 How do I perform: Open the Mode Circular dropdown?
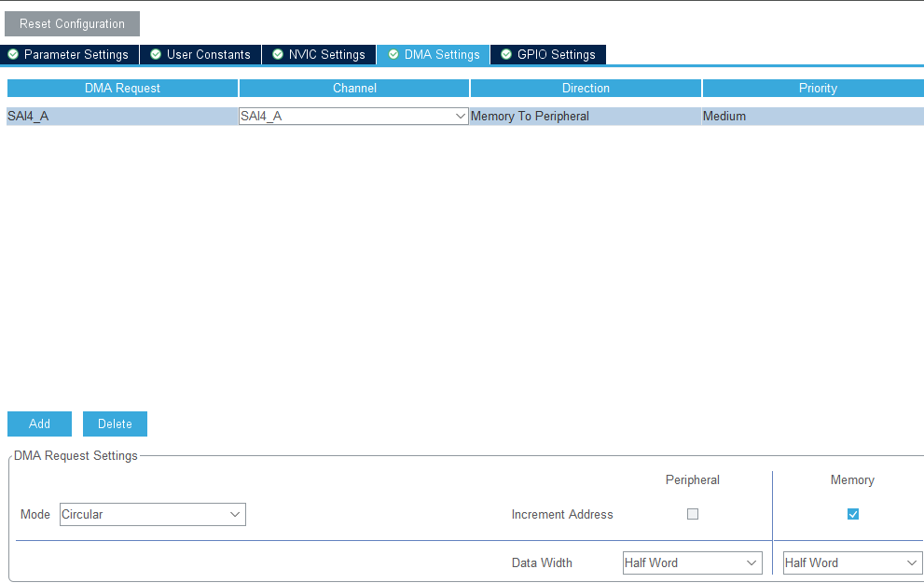click(x=153, y=514)
